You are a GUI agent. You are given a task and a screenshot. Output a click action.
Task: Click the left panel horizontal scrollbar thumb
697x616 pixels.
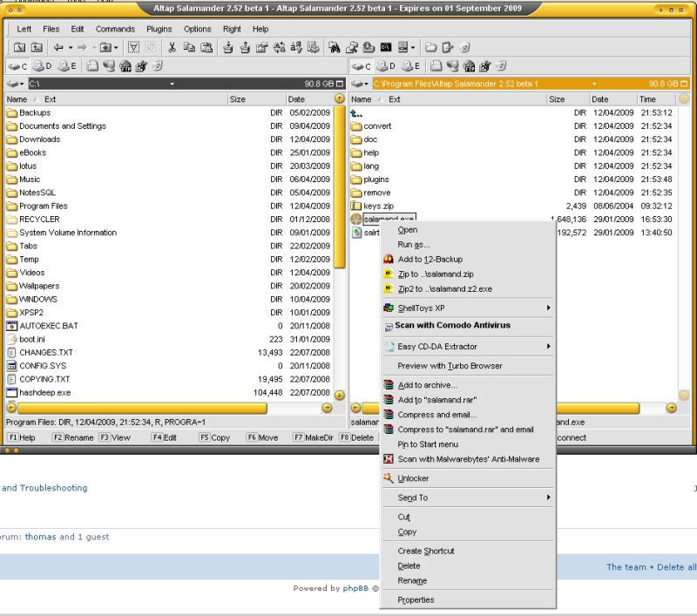pos(142,408)
